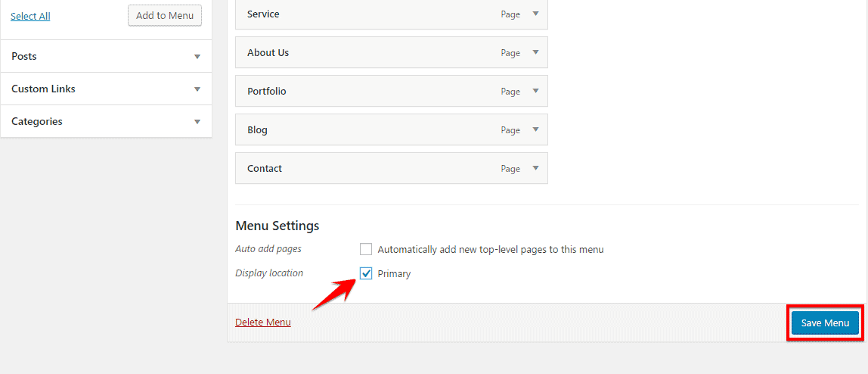Expand the About Us menu item arrow

tap(535, 52)
